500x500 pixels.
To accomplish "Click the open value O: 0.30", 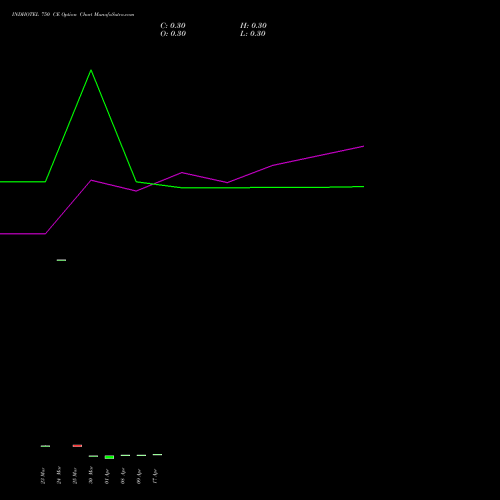I will [173, 34].
